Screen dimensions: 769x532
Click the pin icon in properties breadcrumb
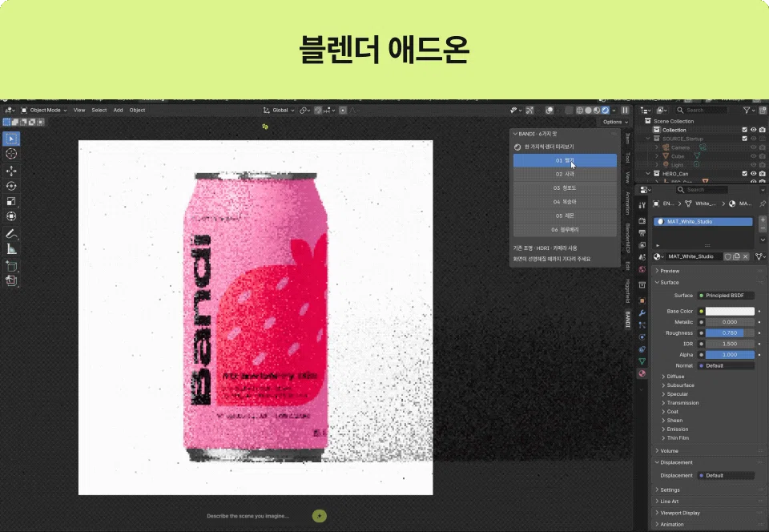pos(762,204)
